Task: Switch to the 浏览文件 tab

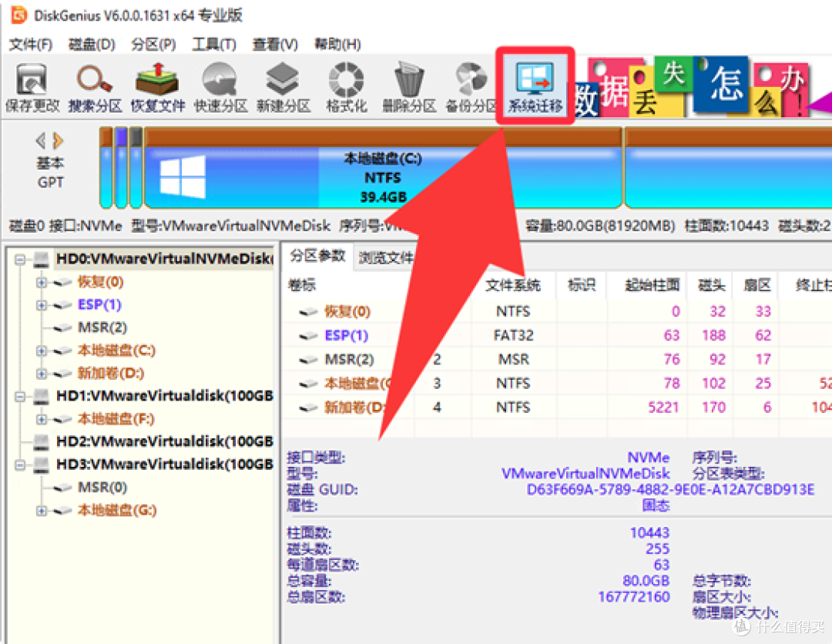Action: click(x=386, y=258)
